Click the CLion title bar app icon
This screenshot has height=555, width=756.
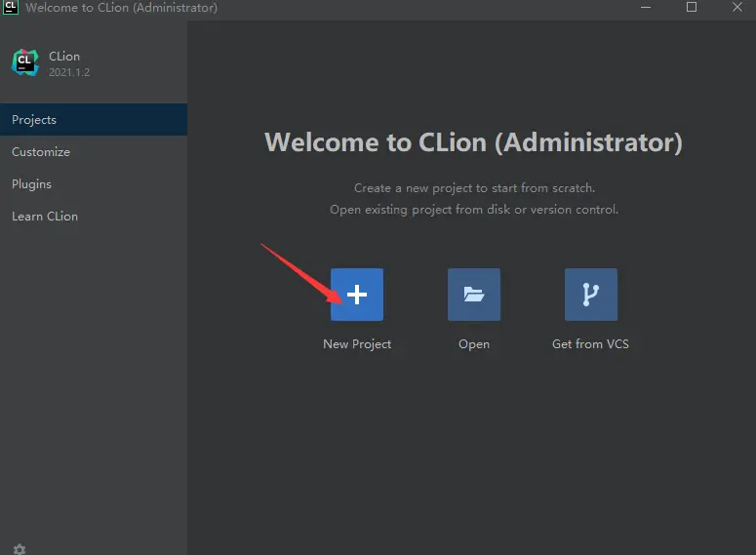10,7
